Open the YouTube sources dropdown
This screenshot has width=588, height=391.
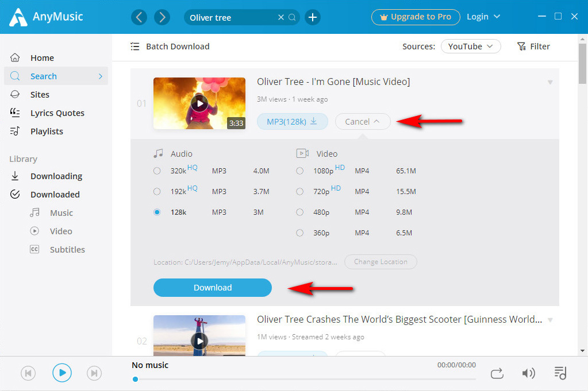point(471,47)
